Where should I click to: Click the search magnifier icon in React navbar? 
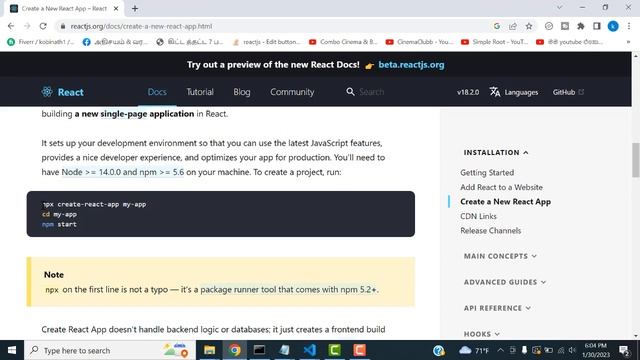350,92
